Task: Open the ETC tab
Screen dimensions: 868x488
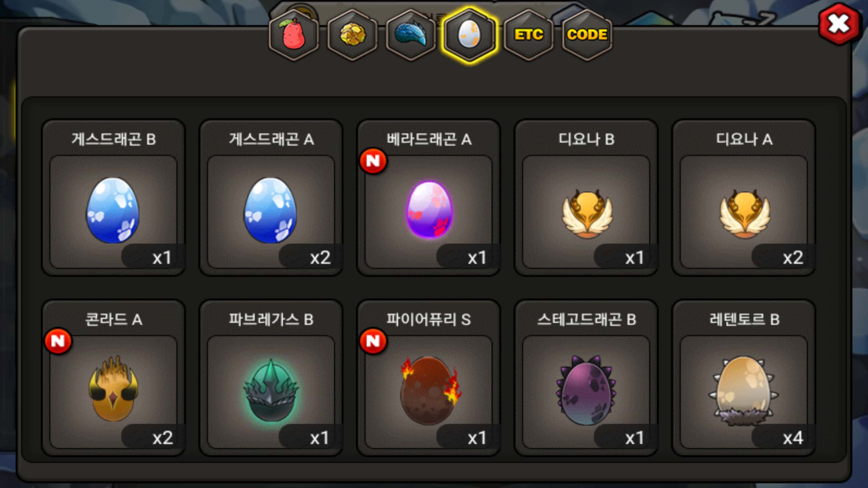Action: (528, 35)
